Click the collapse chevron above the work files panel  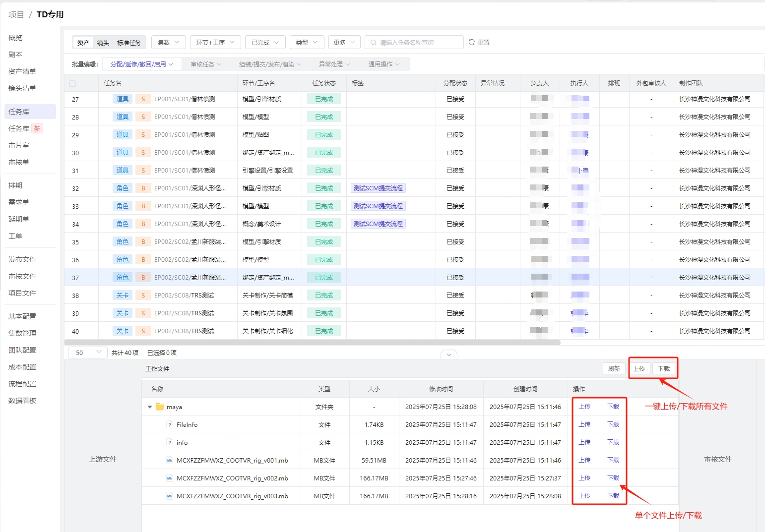point(448,355)
